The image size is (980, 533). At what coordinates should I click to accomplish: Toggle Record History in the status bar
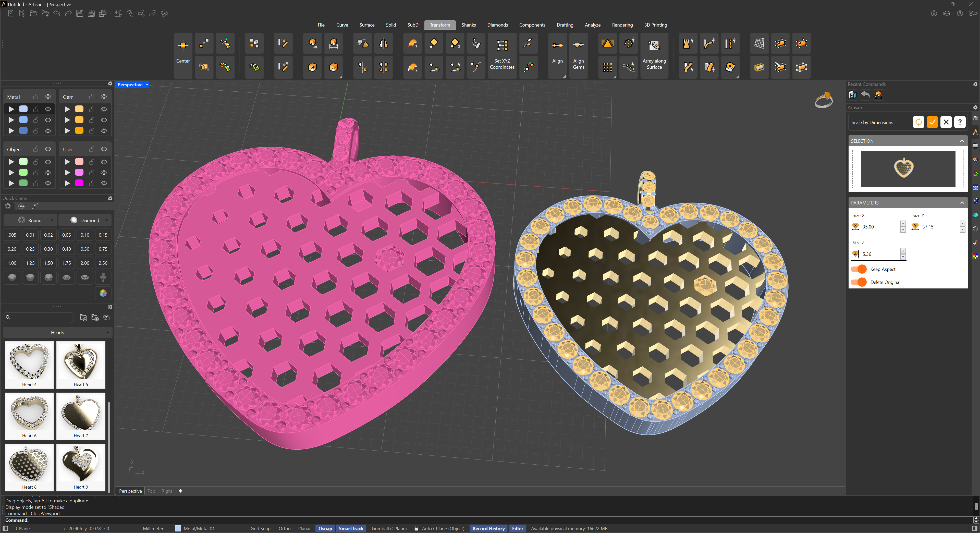(488, 528)
